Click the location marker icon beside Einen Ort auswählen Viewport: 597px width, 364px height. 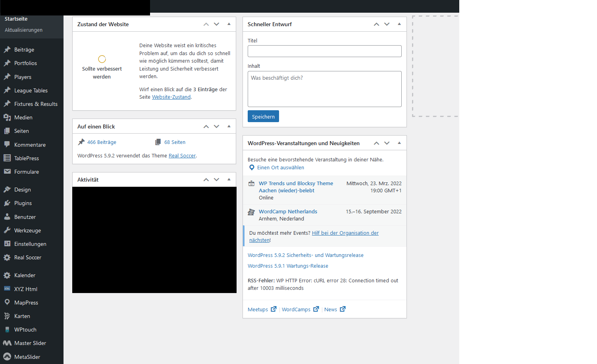click(x=252, y=168)
